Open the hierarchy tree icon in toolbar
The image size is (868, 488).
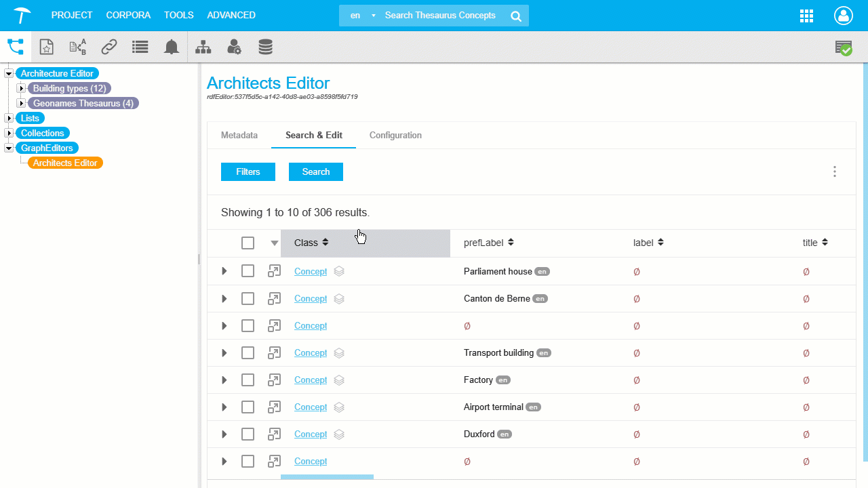coord(203,47)
